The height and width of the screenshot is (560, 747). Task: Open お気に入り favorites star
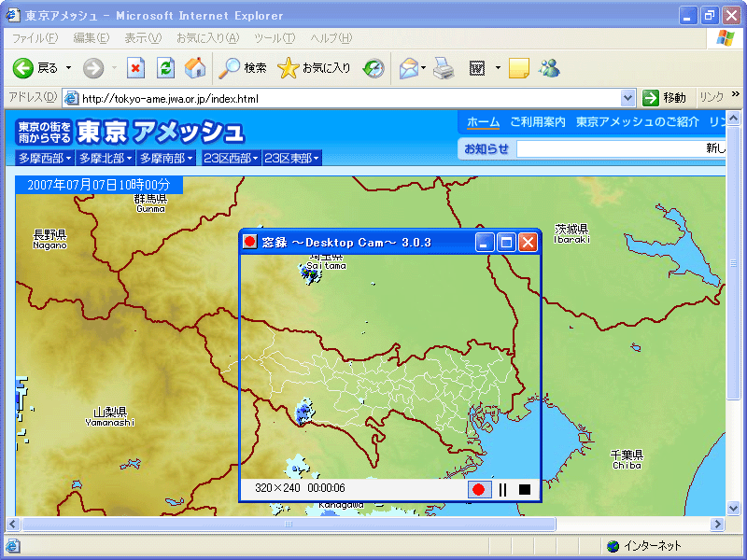[x=314, y=68]
